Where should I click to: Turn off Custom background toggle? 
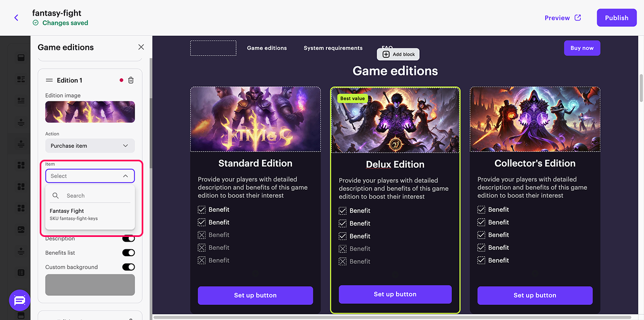pyautogui.click(x=128, y=267)
